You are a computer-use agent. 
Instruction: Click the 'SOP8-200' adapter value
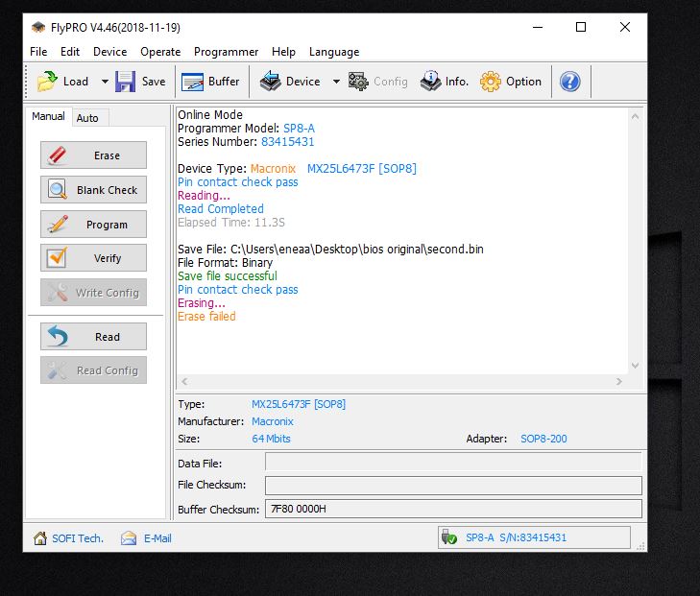[543, 439]
